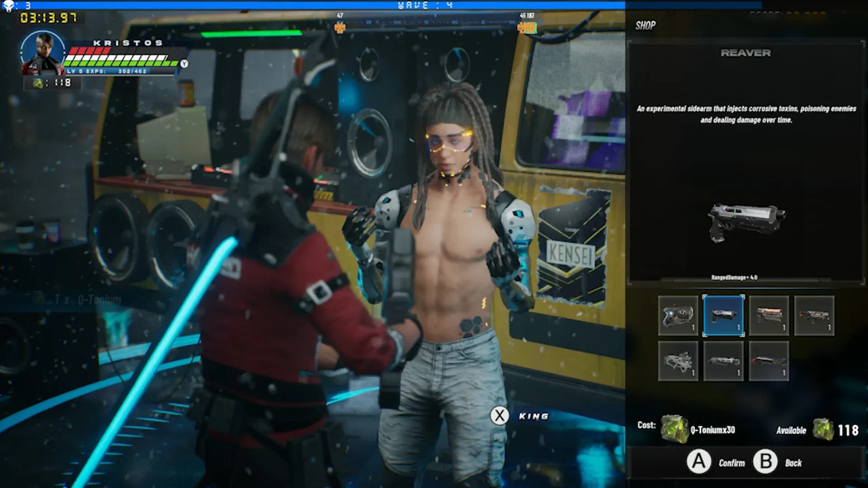Click the A Confirm button icon
Screen dimensions: 868x488
point(699,462)
